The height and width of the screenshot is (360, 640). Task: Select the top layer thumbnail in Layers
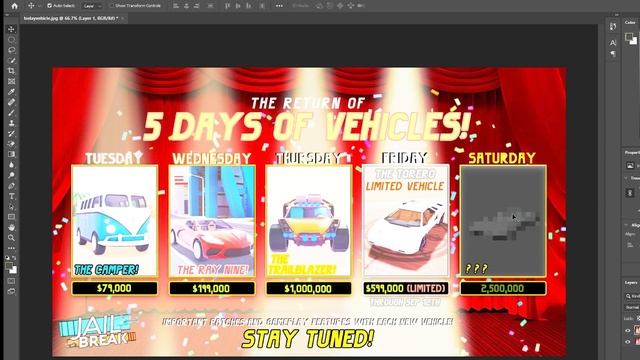[x=637, y=331]
